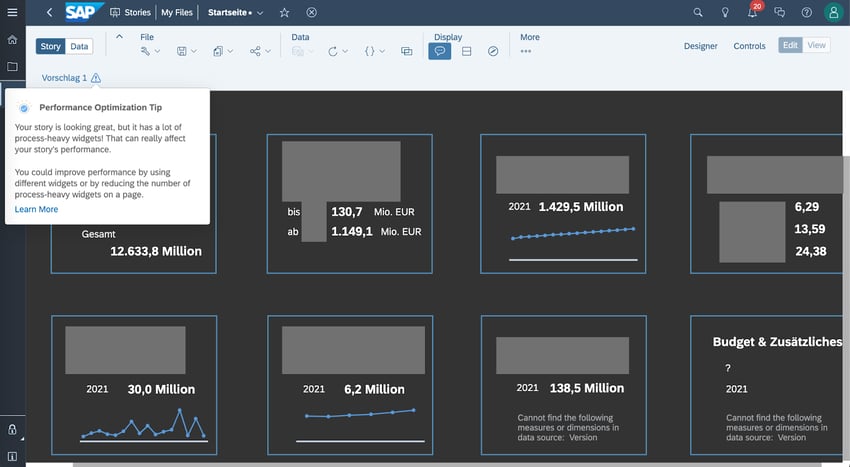Image resolution: width=850 pixels, height=467 pixels.
Task: Click the Performance Optimization Tip heading
Action: tap(100, 107)
